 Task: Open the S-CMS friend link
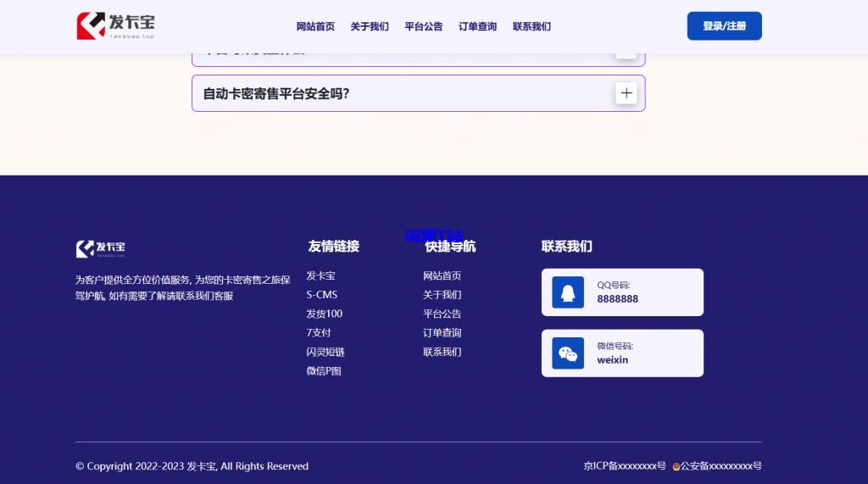[321, 295]
